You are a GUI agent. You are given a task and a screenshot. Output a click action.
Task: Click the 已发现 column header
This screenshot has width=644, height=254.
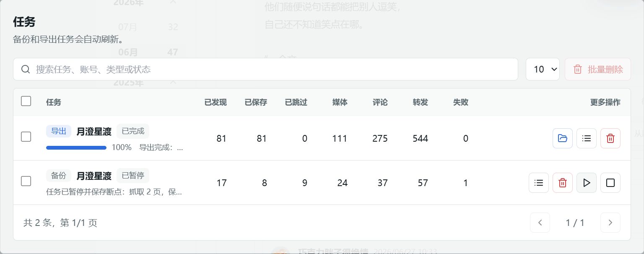coord(216,102)
